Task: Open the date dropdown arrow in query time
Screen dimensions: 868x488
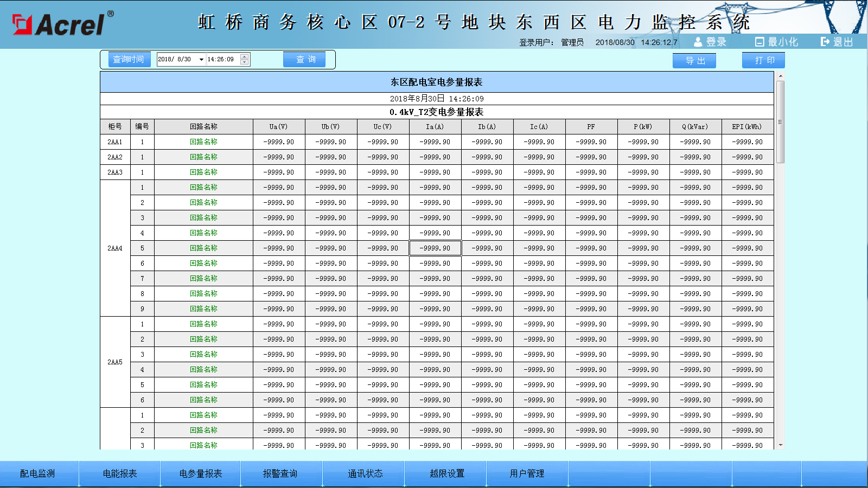Action: (x=201, y=60)
